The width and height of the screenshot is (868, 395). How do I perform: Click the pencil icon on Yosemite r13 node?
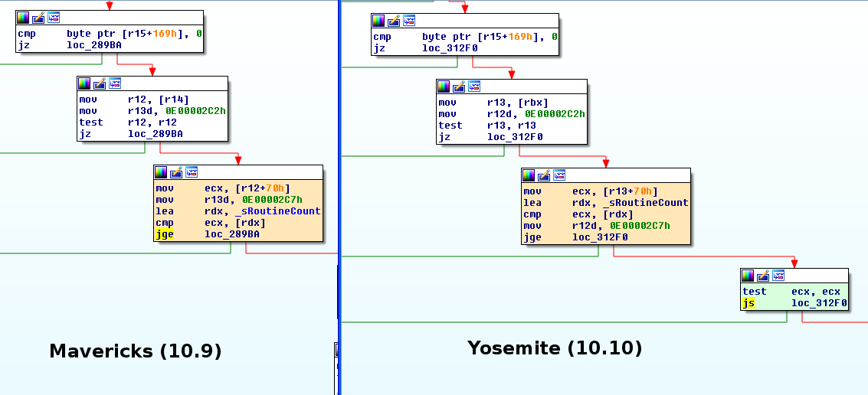tap(459, 87)
